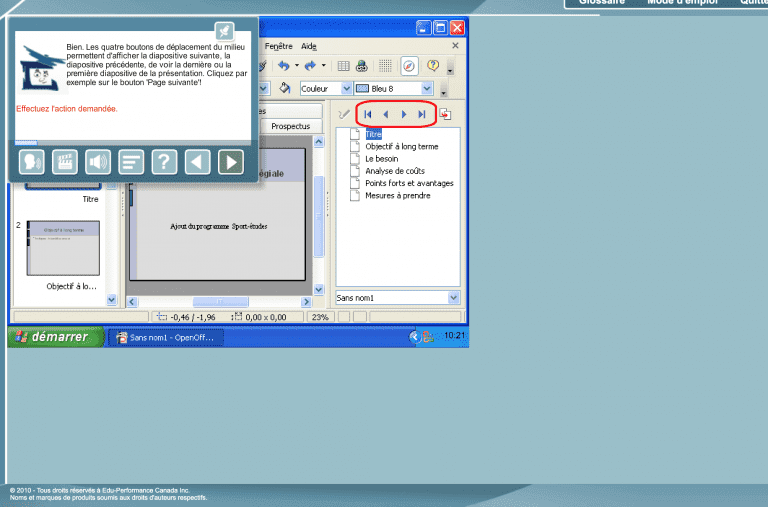Click the help question mark icon
The height and width of the screenshot is (507, 768).
[x=433, y=65]
